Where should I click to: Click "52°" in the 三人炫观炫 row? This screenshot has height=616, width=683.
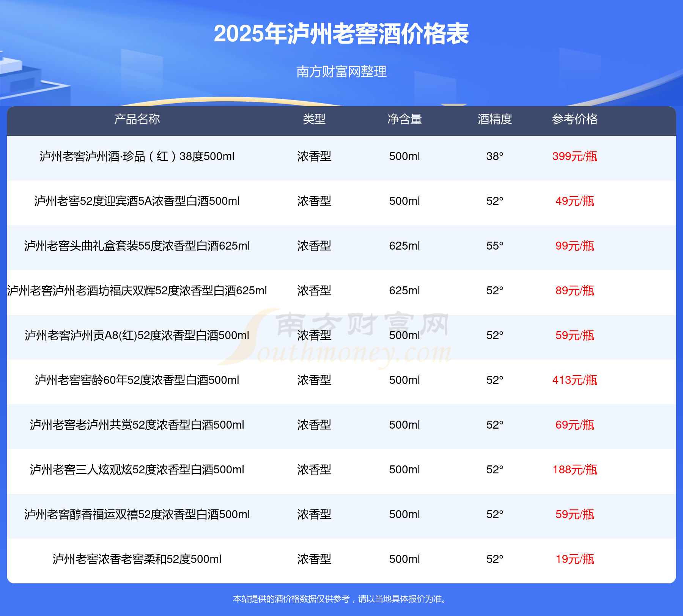pyautogui.click(x=495, y=470)
